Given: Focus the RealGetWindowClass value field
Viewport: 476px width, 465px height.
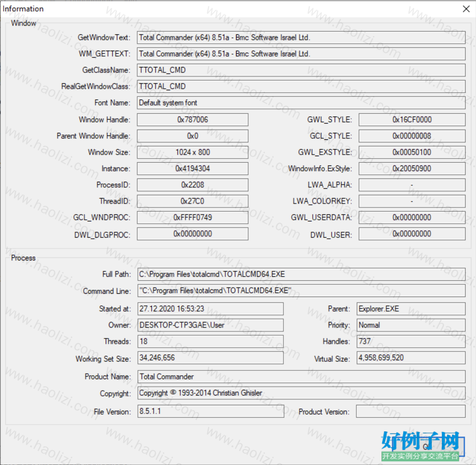Looking at the screenshot, I should [x=301, y=87].
